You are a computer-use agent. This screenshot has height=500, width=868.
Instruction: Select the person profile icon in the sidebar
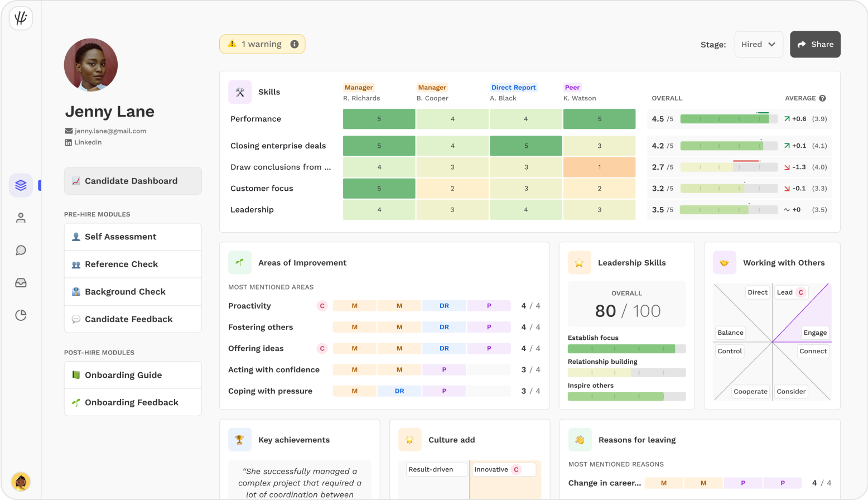(21, 218)
